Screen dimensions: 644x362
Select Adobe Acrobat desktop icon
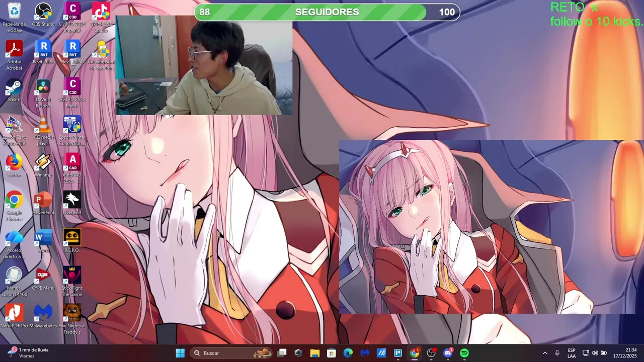pos(14,55)
